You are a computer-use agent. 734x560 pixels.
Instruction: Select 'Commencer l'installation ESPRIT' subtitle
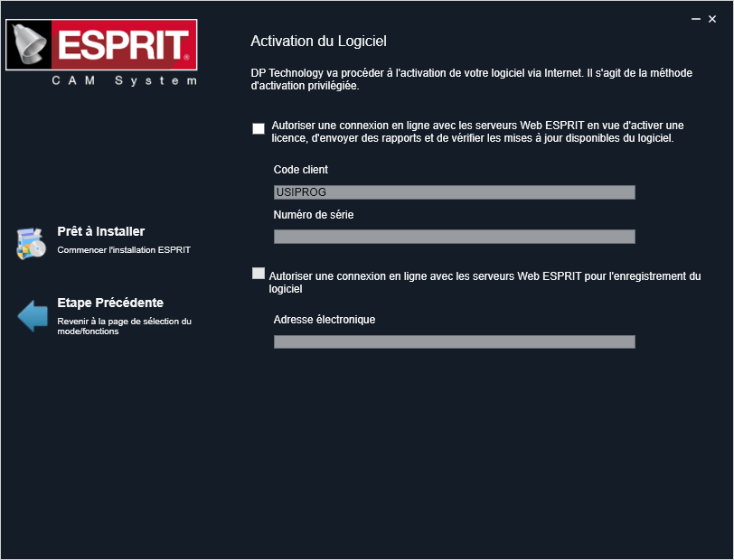[124, 250]
